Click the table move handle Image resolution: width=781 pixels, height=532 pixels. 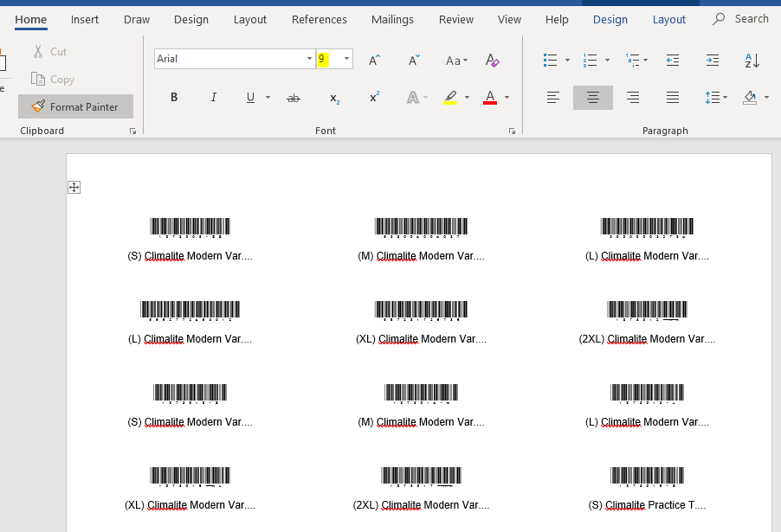tap(74, 188)
